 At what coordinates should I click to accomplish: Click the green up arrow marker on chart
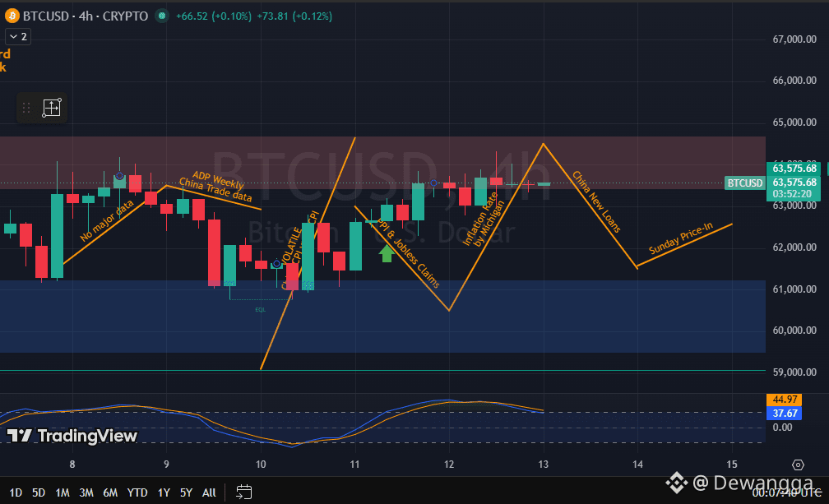pyautogui.click(x=387, y=253)
